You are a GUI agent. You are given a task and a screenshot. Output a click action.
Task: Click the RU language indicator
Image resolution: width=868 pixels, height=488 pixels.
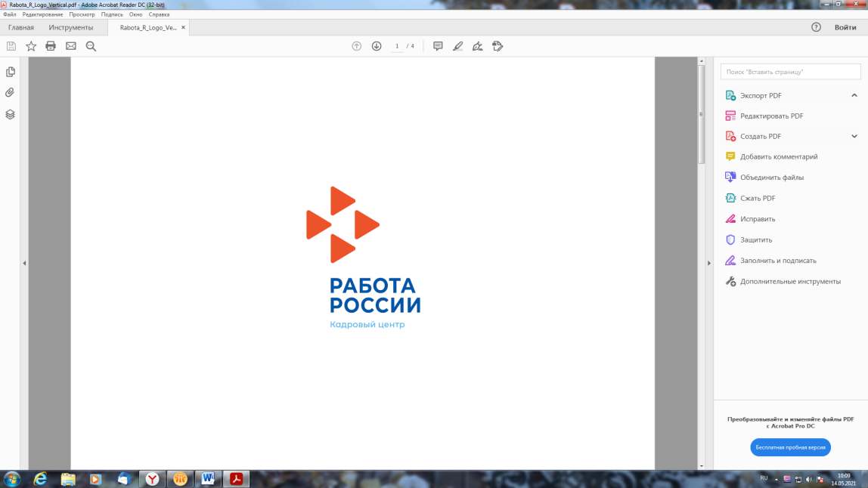tap(764, 479)
